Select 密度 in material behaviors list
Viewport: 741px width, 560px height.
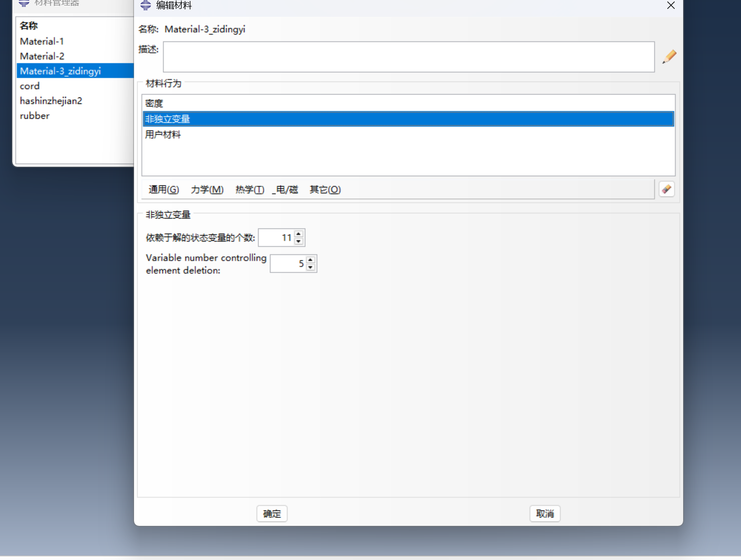click(408, 103)
